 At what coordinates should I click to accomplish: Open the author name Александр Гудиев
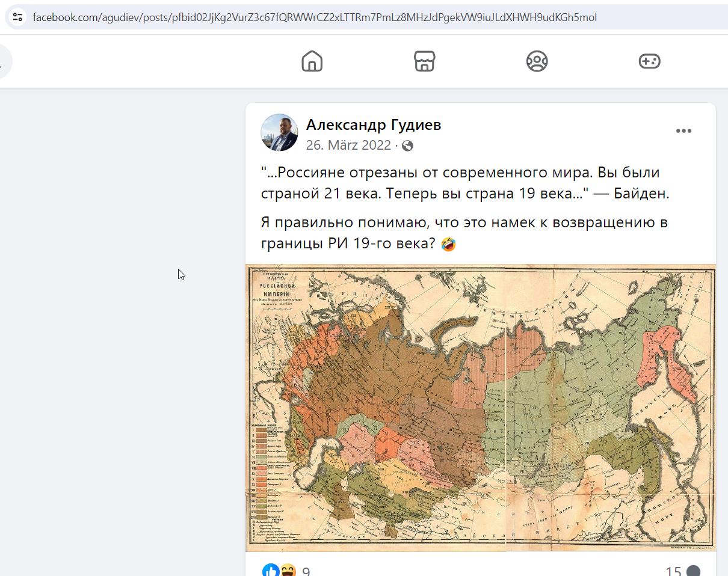point(374,124)
